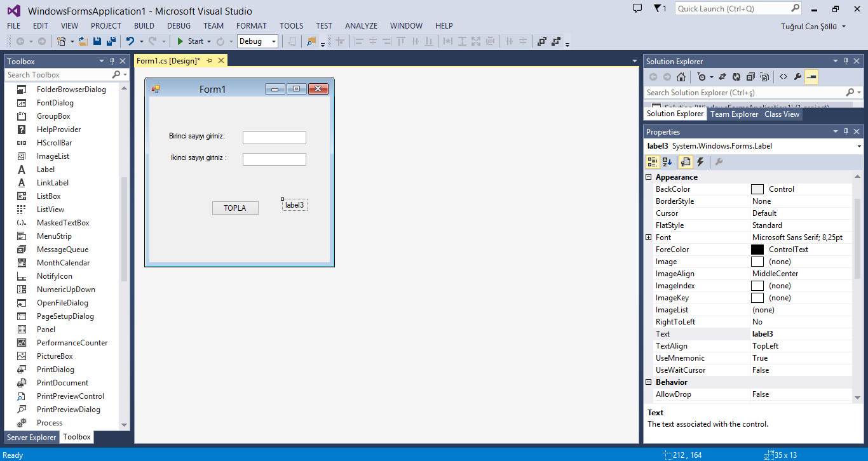Image resolution: width=868 pixels, height=461 pixels.
Task: Open the undo history dropdown arrow
Action: pos(141,41)
